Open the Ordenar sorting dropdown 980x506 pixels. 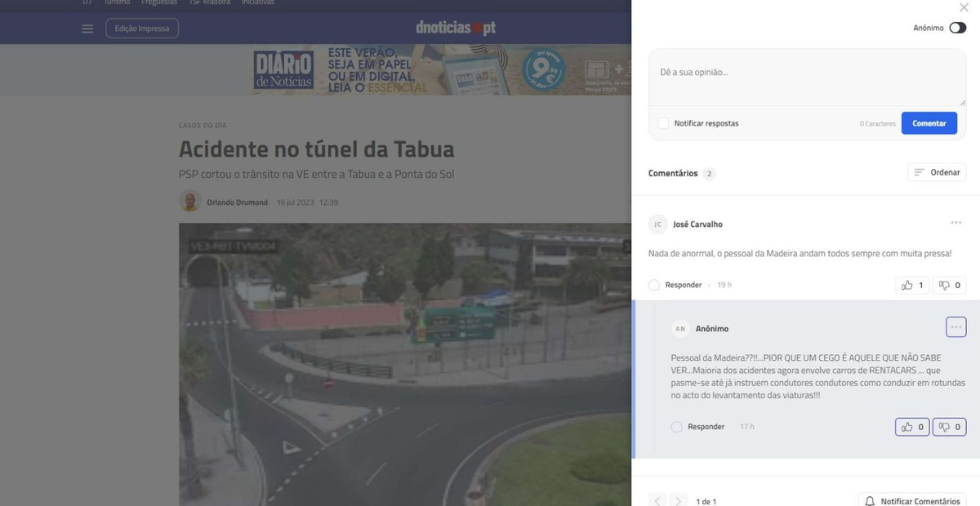pos(937,172)
